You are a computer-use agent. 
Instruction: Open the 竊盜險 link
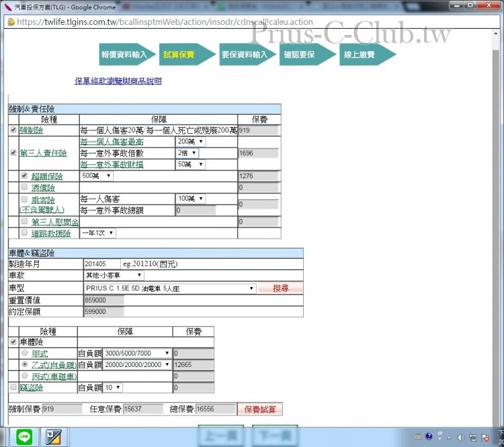tap(32, 387)
